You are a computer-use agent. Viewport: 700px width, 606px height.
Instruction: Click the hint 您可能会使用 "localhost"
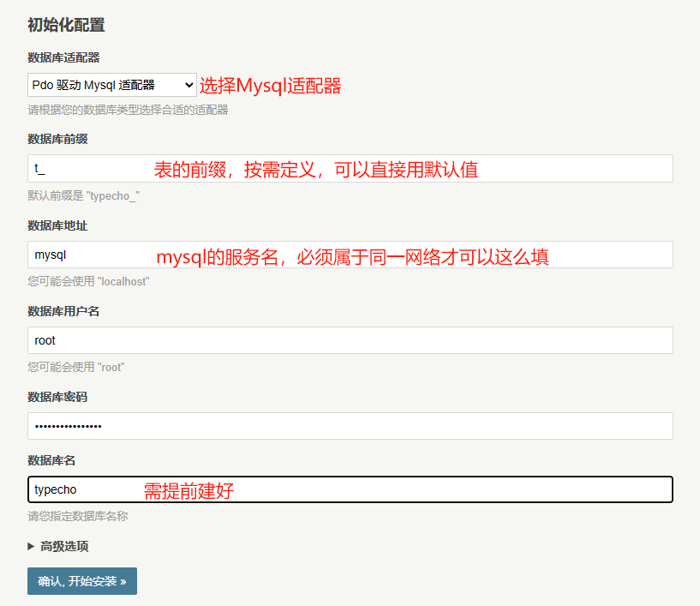88,281
